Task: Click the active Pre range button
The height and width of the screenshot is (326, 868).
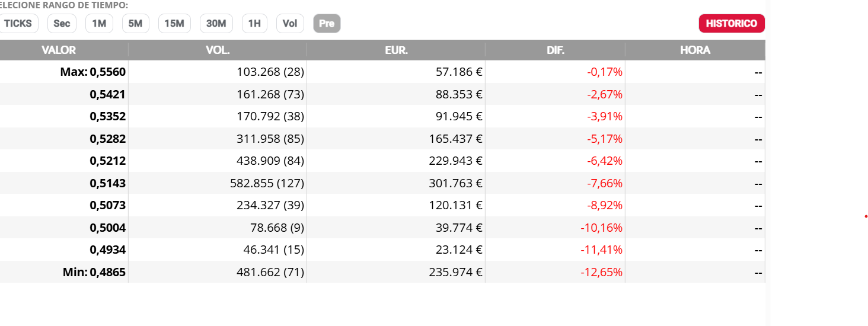Action: 327,24
